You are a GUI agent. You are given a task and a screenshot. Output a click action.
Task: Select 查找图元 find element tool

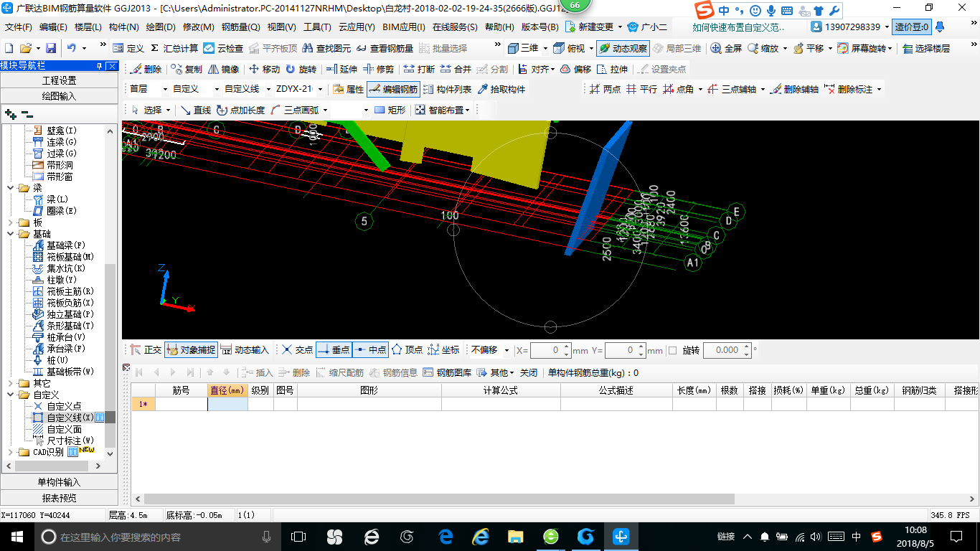(327, 48)
